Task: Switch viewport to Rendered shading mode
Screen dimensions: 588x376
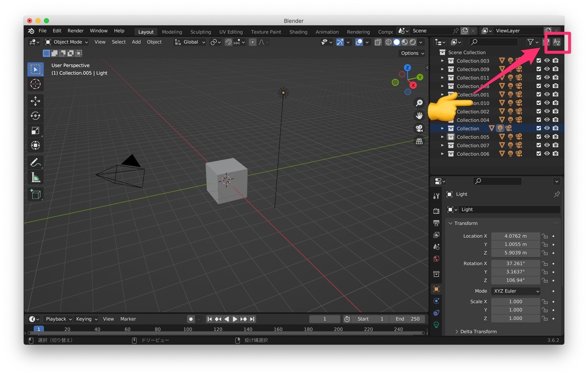Action: [412, 42]
